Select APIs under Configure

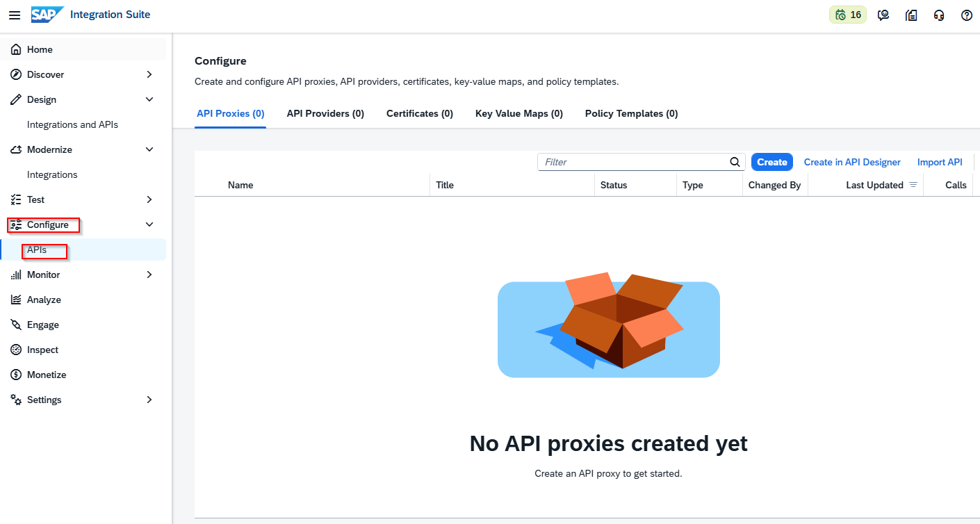(x=83, y=249)
